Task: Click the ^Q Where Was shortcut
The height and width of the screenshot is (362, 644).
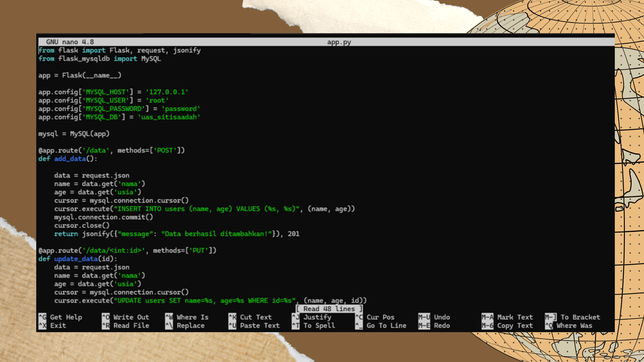Action: coord(569,325)
